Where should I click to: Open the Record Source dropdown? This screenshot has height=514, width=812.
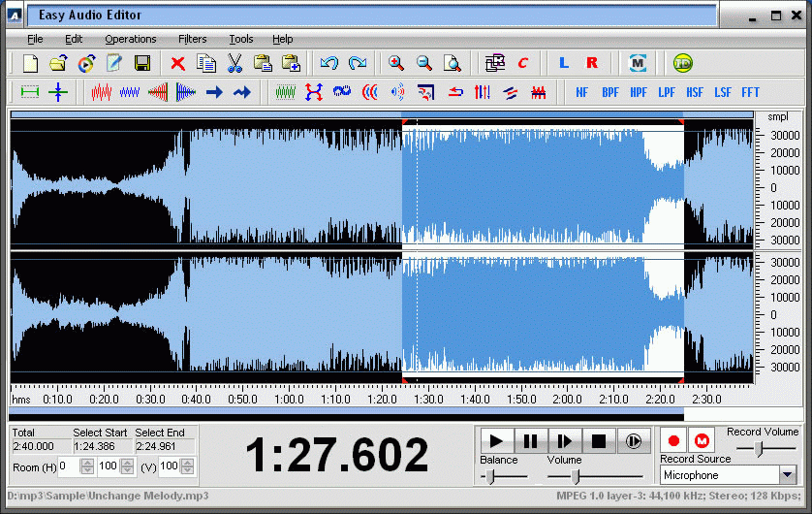pyautogui.click(x=788, y=475)
